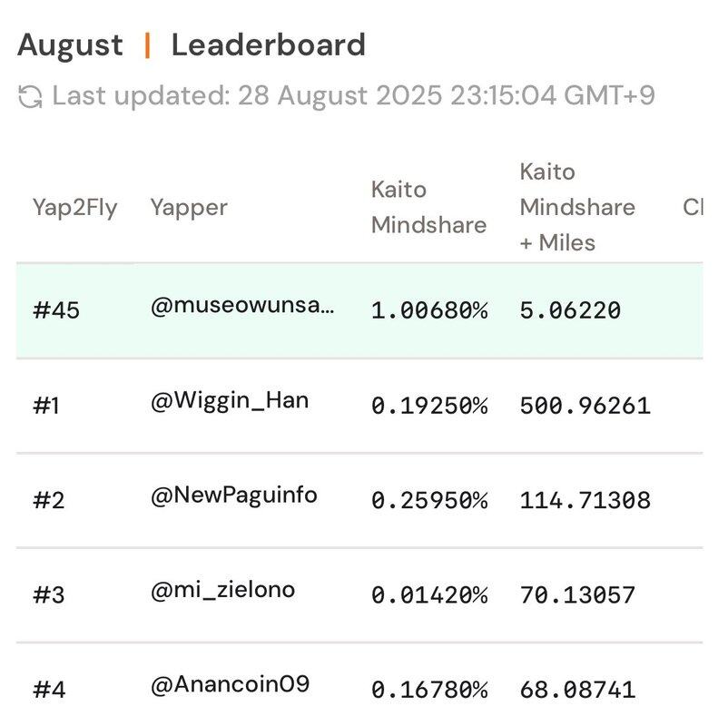Sort by Kaito Mindshare + Miles header
Viewport: 728px width, 726px height.
click(577, 208)
